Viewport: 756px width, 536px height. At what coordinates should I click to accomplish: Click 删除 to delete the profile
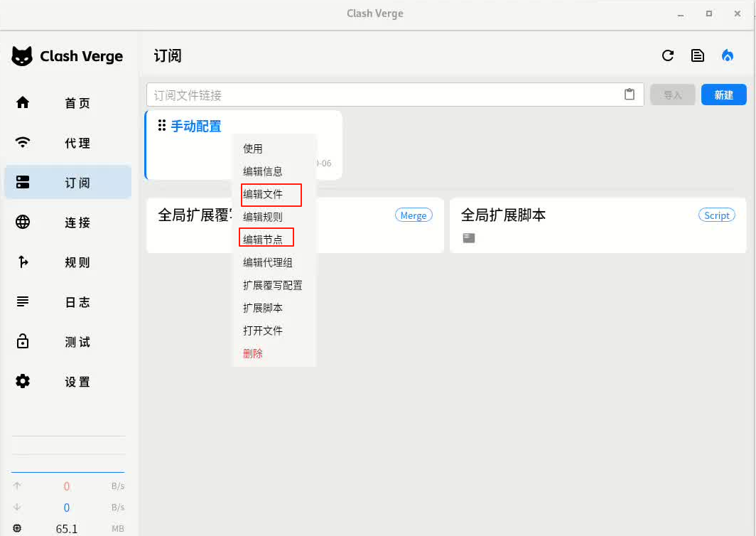[253, 353]
